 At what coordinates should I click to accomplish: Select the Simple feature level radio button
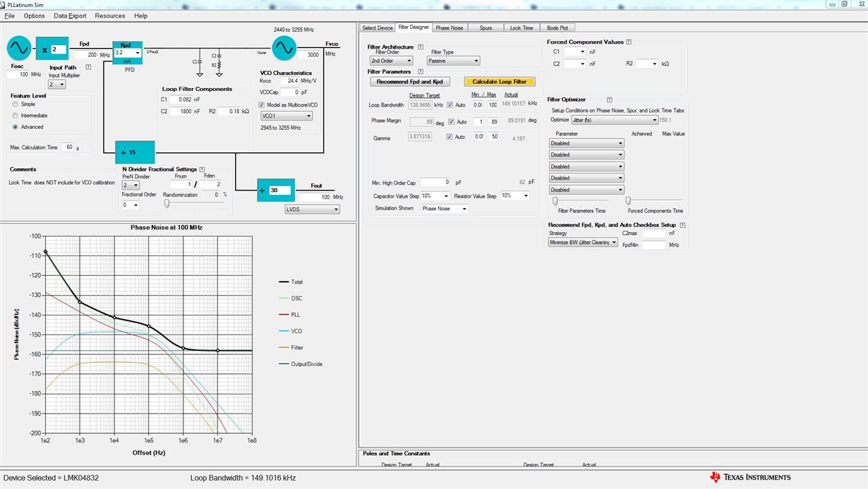(x=15, y=104)
